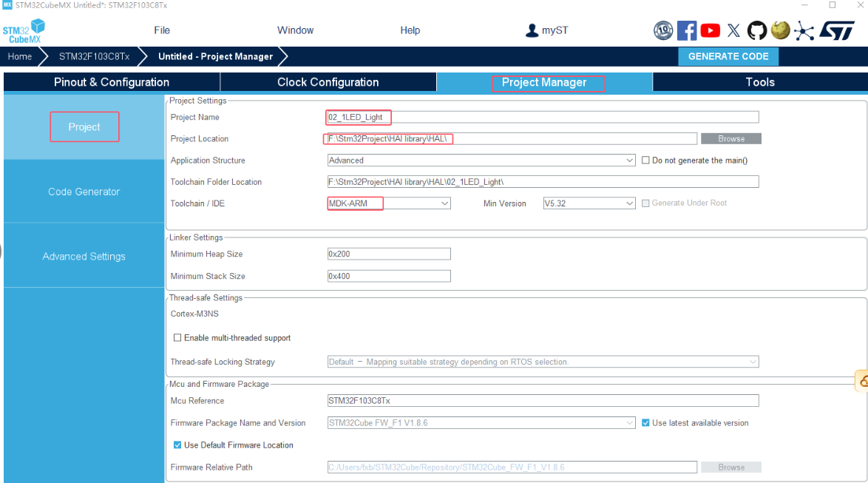This screenshot has height=483, width=868.
Task: Click the myST label
Action: [x=555, y=30]
